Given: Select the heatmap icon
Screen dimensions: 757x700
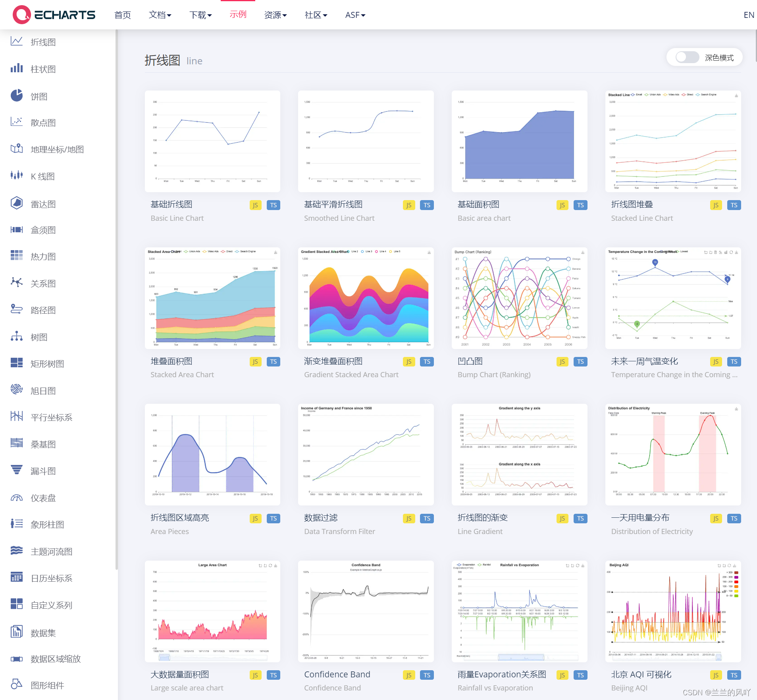Looking at the screenshot, I should 16,256.
